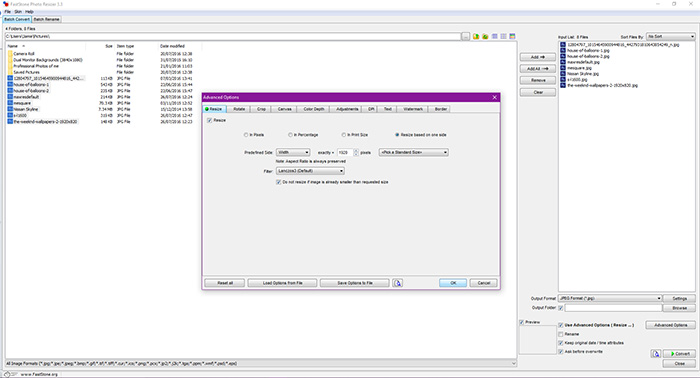Switch to the Canvas tab
This screenshot has height=378, width=700.
(x=284, y=109)
